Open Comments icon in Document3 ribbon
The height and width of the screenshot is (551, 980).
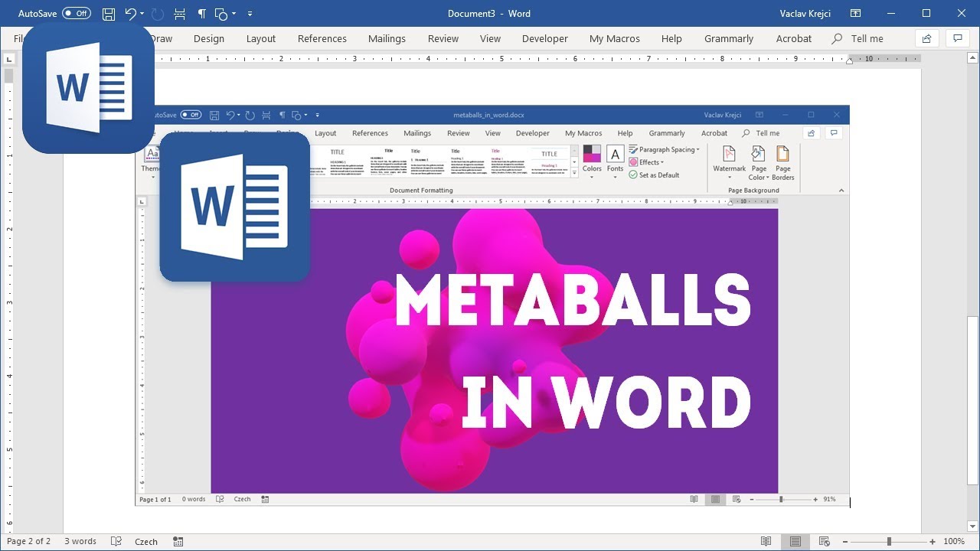click(957, 38)
